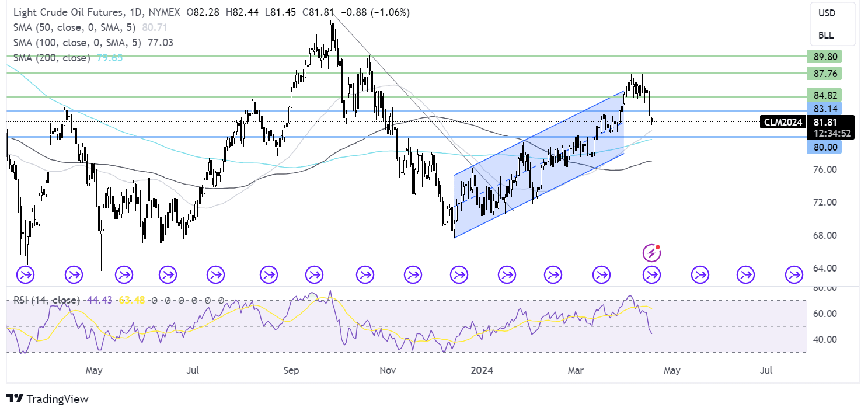Viewport: 868px width, 414px height.
Task: Click the 87.76 green price level label
Action: click(825, 74)
